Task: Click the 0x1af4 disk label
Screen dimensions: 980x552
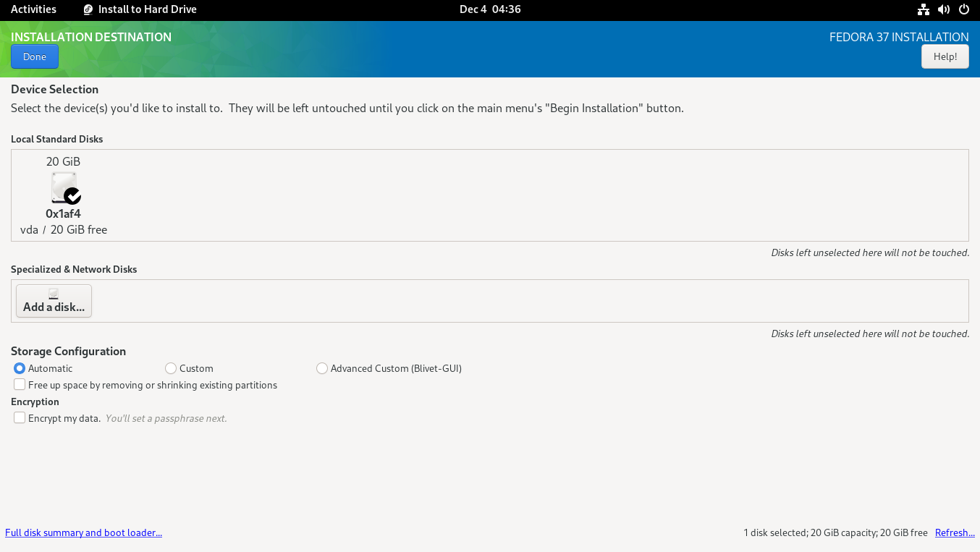Action: click(x=64, y=213)
